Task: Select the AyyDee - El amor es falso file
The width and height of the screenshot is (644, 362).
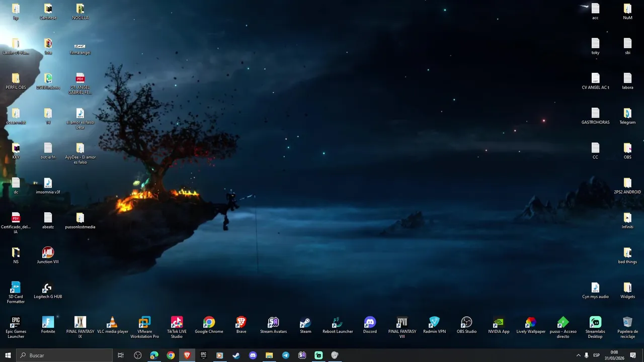Action: [80, 153]
